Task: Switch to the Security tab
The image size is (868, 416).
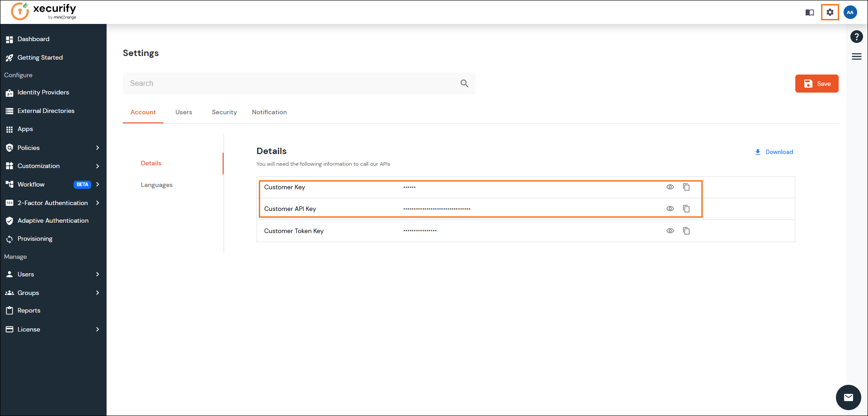Action: click(224, 112)
